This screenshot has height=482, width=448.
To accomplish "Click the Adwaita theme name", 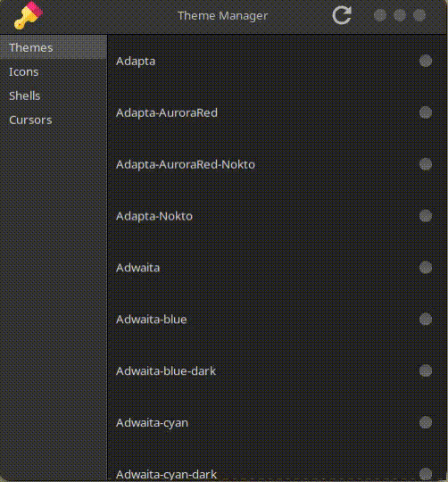I will (x=137, y=268).
